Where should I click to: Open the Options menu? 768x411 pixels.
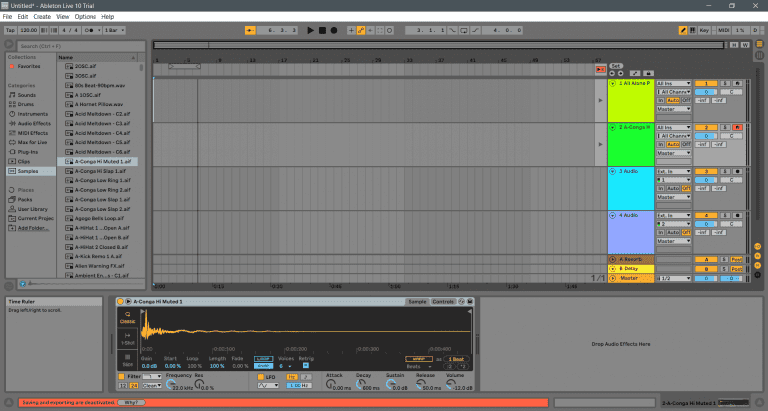(85, 17)
